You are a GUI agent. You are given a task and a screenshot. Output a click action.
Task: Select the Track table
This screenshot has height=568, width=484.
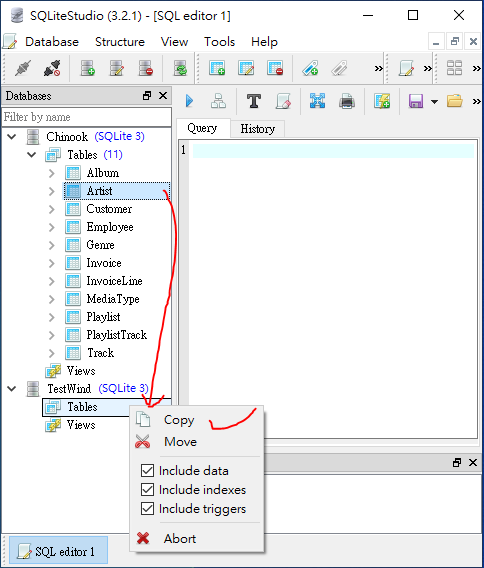point(100,353)
